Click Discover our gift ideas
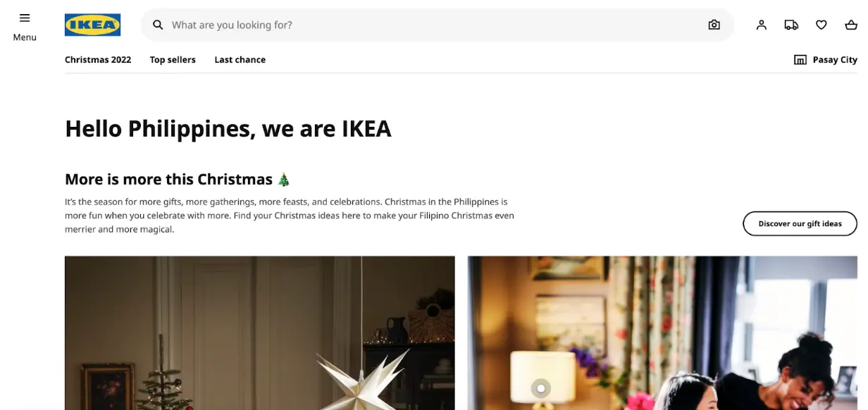868x410 pixels. point(800,223)
